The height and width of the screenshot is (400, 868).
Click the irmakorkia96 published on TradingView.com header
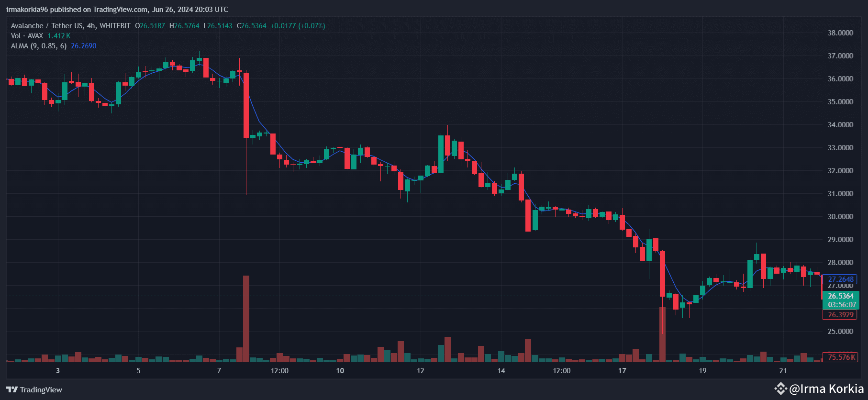pos(117,10)
